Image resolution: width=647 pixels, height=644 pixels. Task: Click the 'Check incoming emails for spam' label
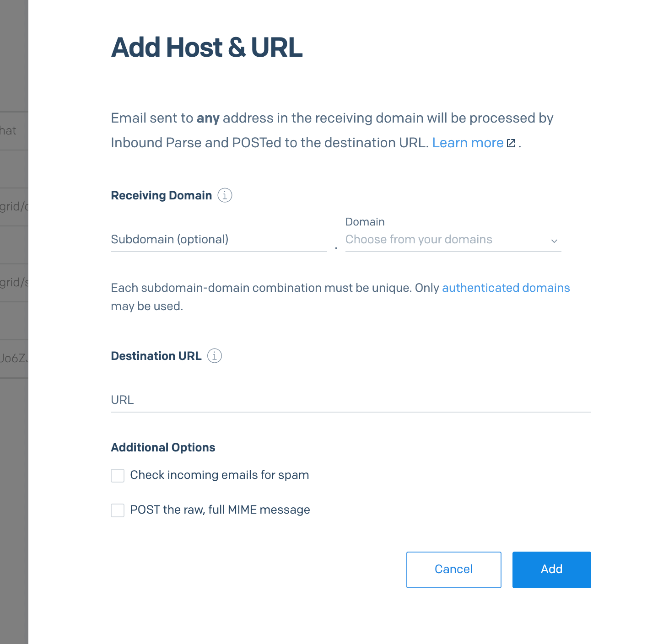pyautogui.click(x=219, y=475)
